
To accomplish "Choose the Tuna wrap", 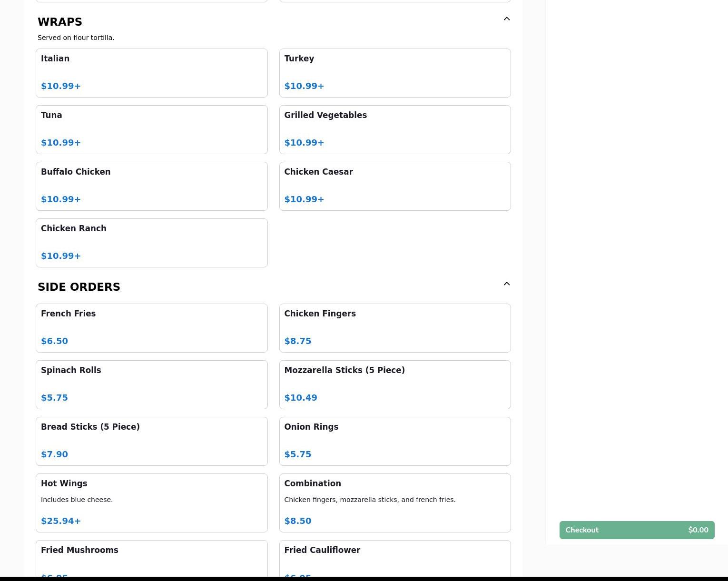I will pos(151,129).
